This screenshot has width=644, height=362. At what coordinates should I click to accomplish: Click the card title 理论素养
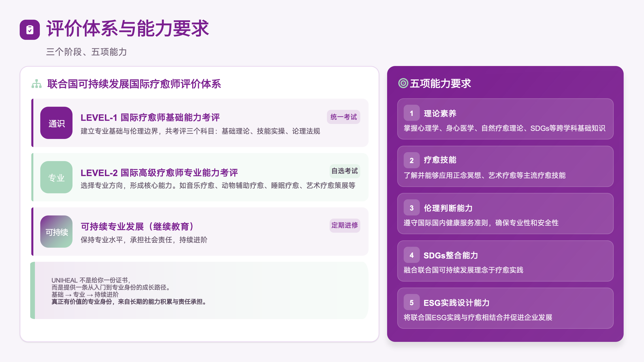[440, 113]
